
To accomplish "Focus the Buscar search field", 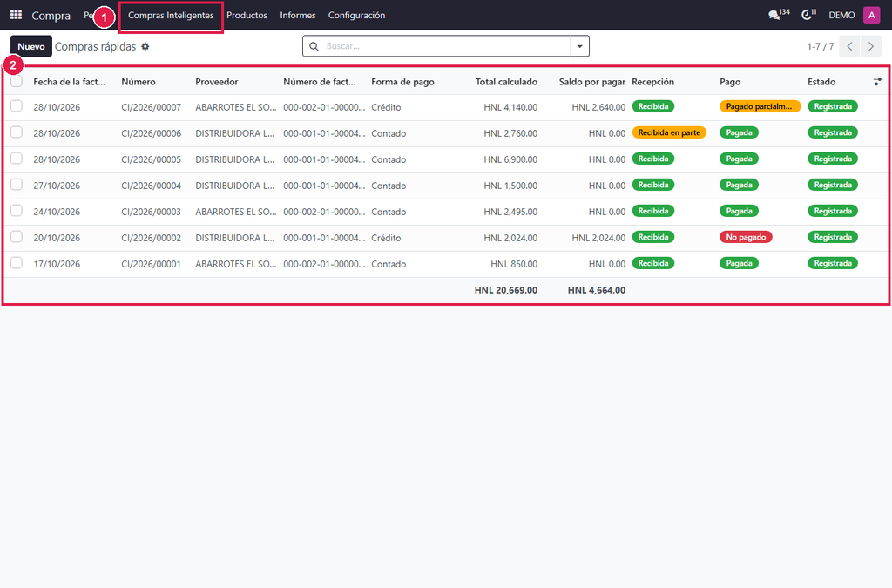I will (x=445, y=46).
